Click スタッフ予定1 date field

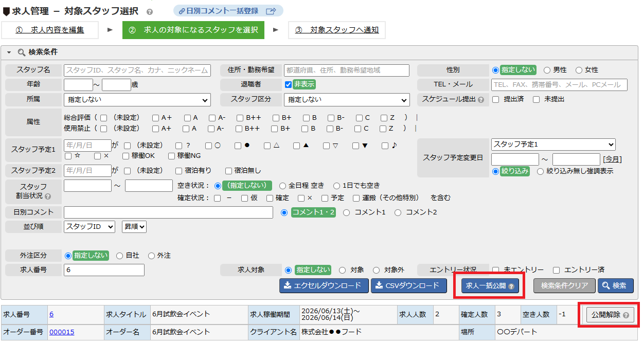[x=87, y=146]
